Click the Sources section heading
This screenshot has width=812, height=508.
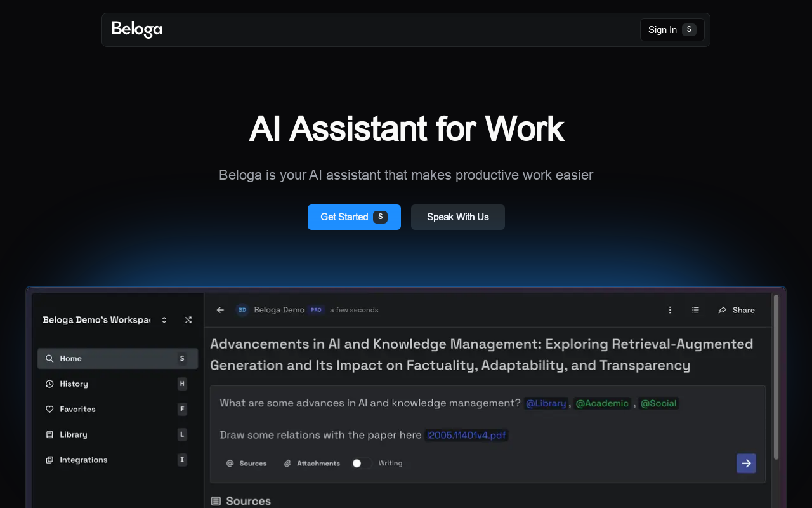point(241,501)
